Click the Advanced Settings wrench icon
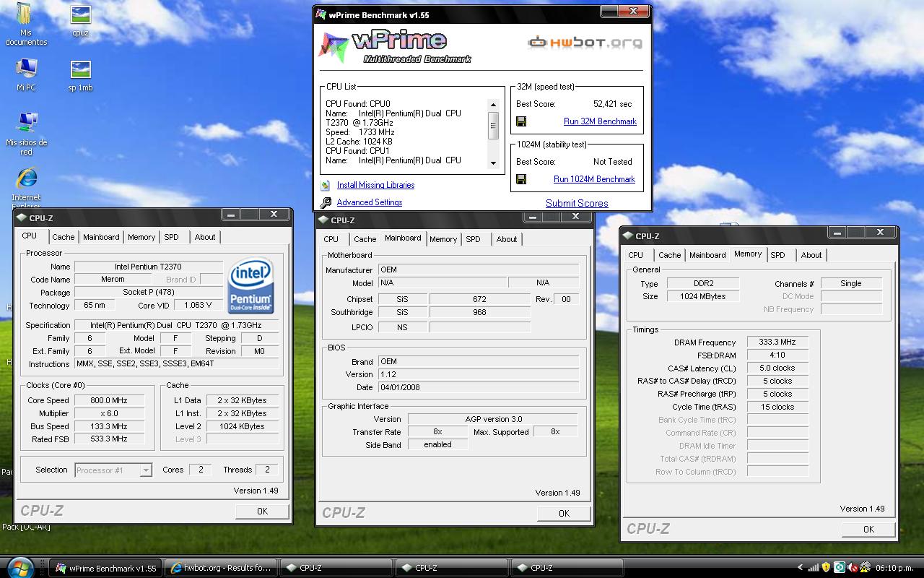924x578 pixels. tap(326, 203)
